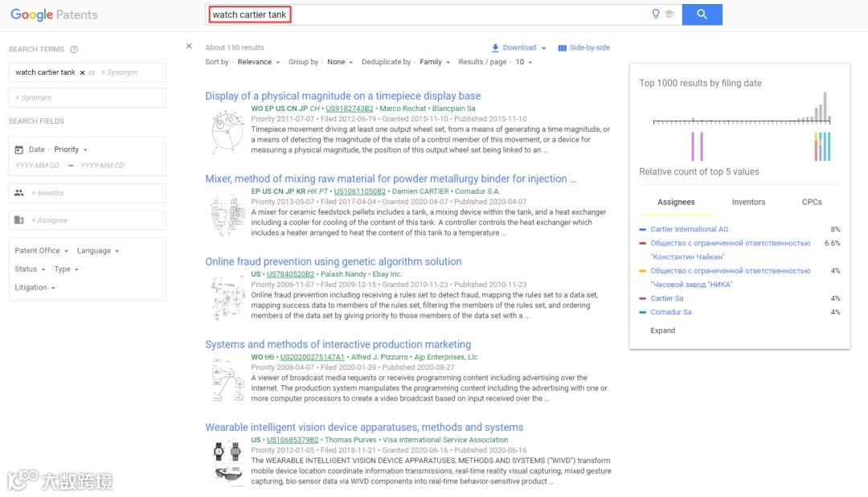
Task: Click blue swatch beside Cartier International AG
Action: click(643, 229)
